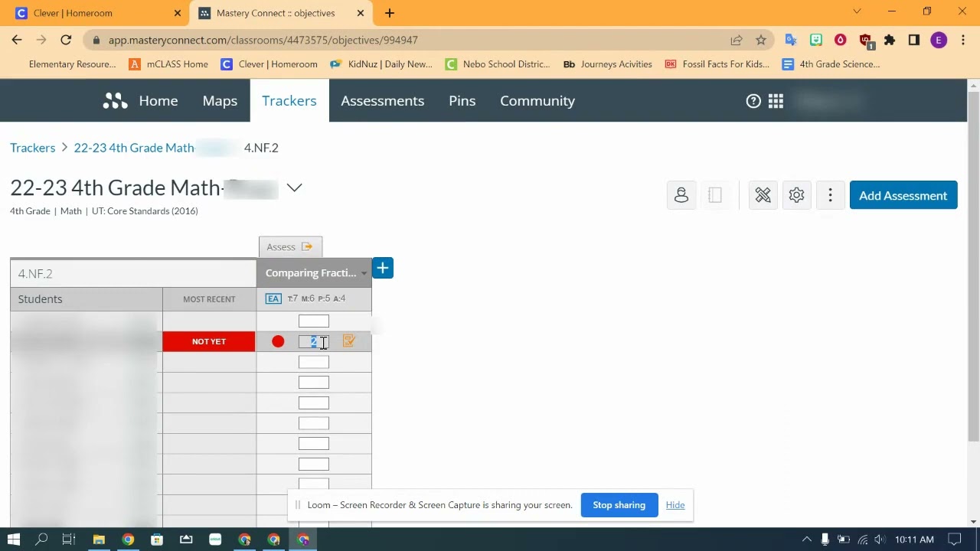Screen dimensions: 980x551
Task: Select the Trackers navigation tab
Action: click(289, 101)
